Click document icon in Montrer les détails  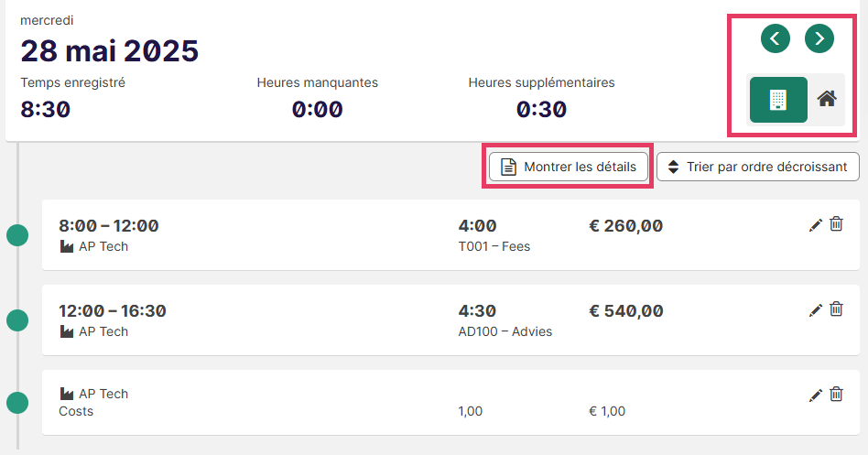[x=508, y=167]
